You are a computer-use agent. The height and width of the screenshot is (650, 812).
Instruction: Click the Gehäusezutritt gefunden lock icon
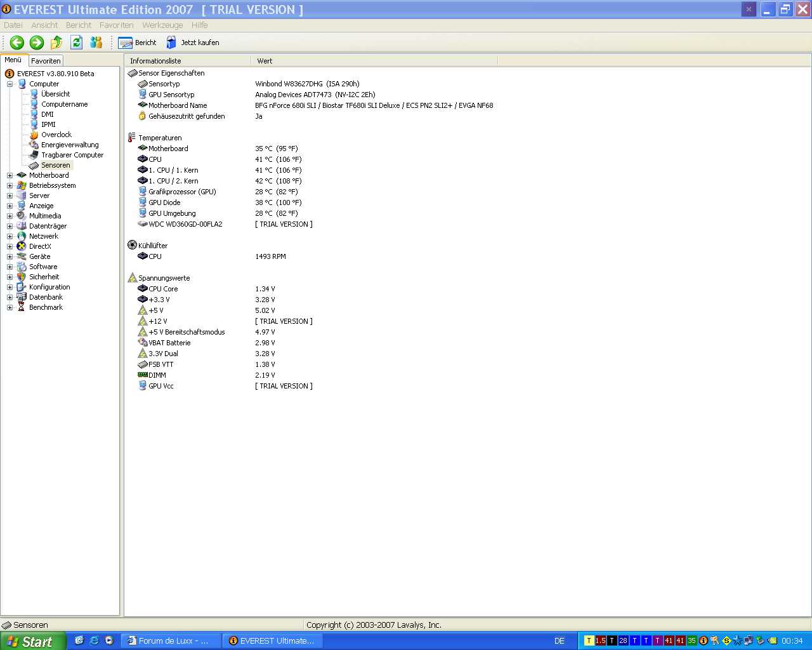143,116
